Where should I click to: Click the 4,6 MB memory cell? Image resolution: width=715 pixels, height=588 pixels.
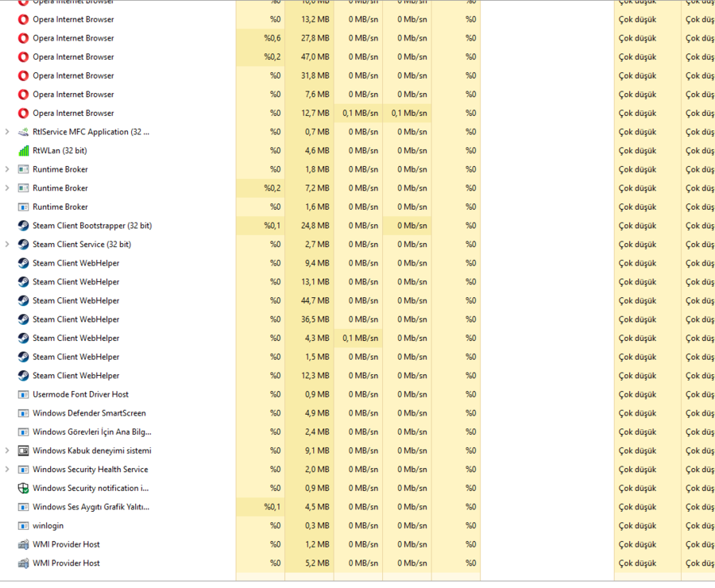tap(309, 150)
